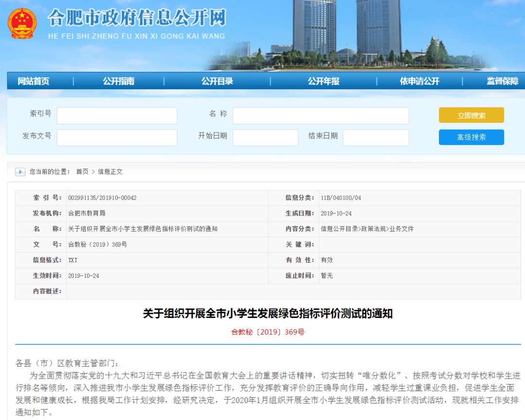
Task: Select 生效时间 value 2019-10-24
Action: pos(84,276)
